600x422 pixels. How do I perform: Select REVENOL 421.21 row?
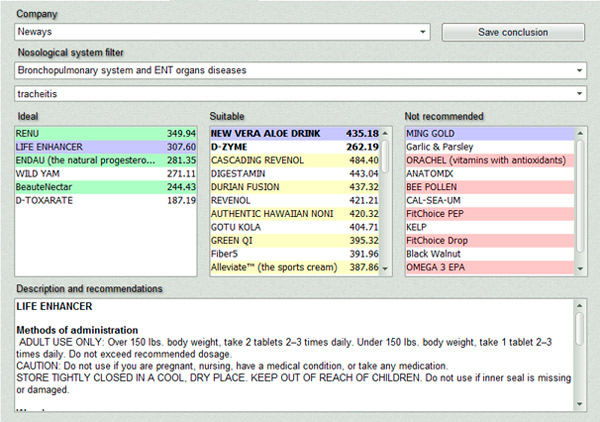295,200
